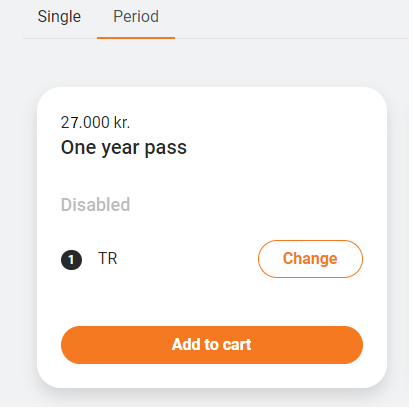Click the 27.000 kr. price text

pyautogui.click(x=95, y=122)
